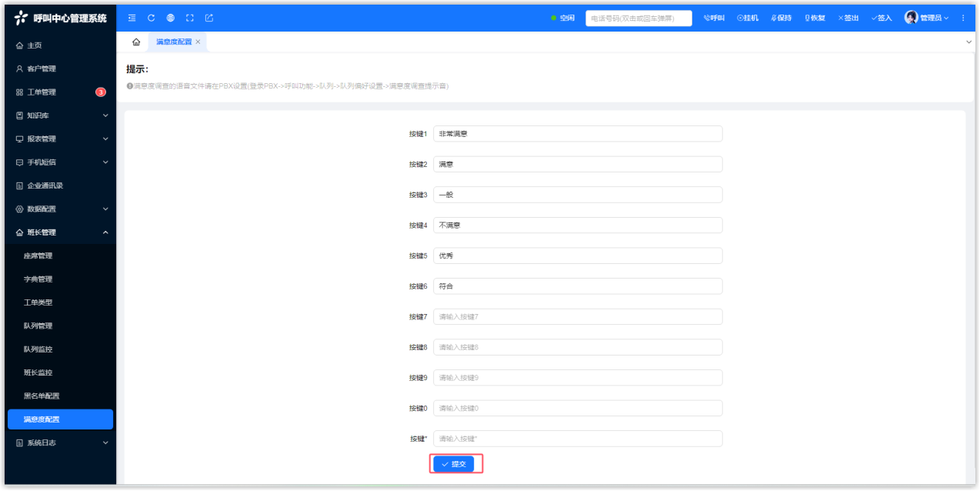Screen dimensions: 980x491
Task: Click the globe language icon
Action: tap(170, 18)
